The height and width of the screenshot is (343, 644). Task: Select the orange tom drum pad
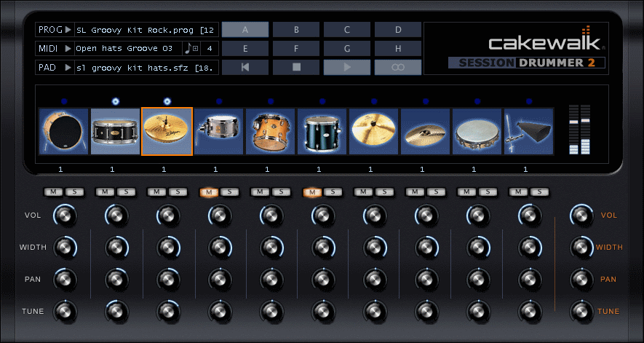coord(270,132)
